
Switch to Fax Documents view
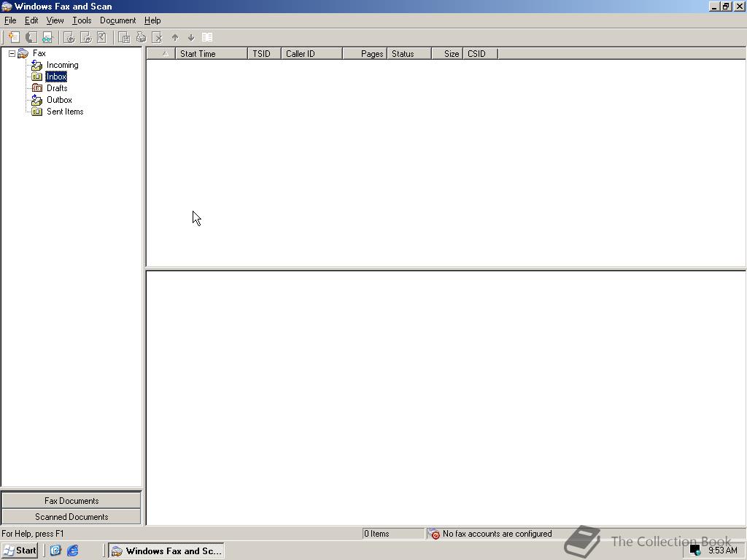pyautogui.click(x=71, y=500)
